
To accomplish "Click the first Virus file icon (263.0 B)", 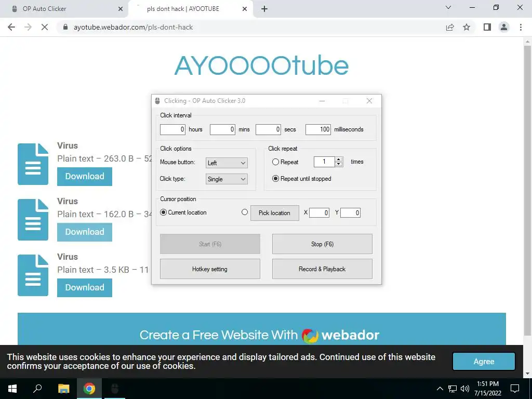I will point(33,164).
